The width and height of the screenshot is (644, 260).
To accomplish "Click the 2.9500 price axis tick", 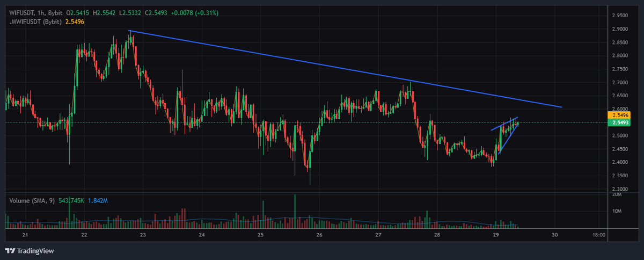I will [620, 15].
